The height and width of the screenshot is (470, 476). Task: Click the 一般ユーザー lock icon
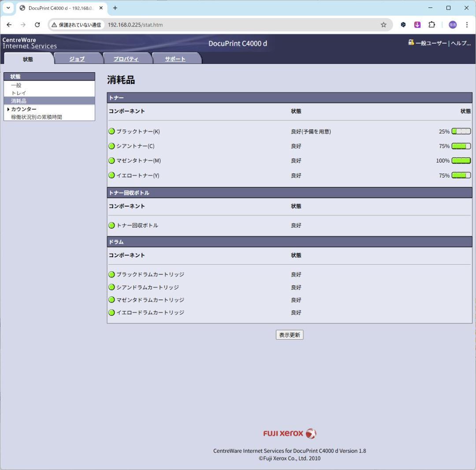point(411,43)
